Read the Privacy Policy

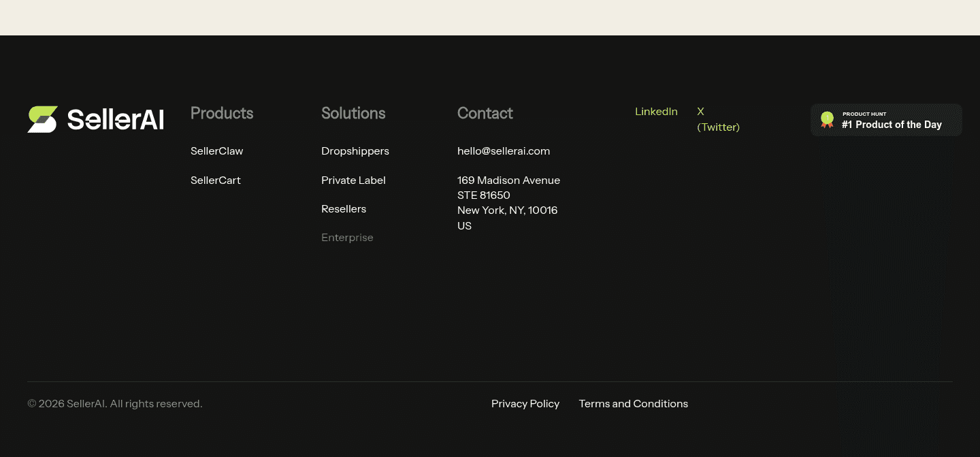[x=525, y=404]
